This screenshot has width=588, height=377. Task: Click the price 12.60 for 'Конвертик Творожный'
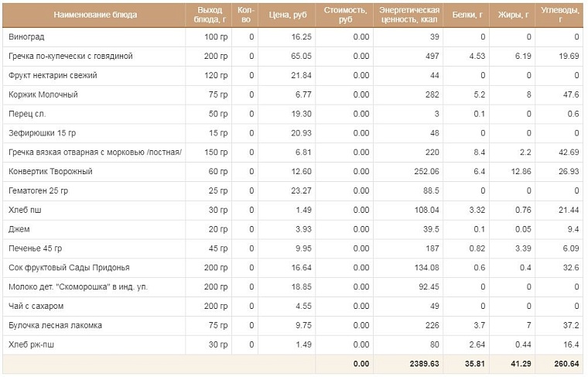click(x=302, y=171)
